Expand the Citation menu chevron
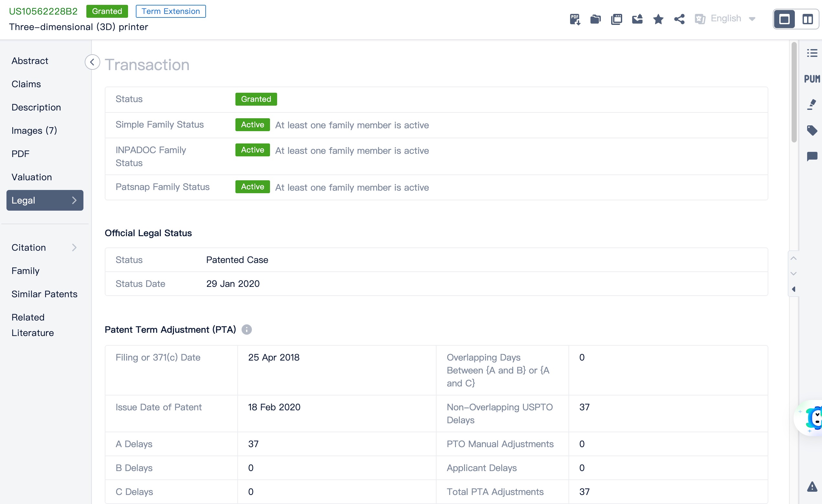 click(x=74, y=247)
